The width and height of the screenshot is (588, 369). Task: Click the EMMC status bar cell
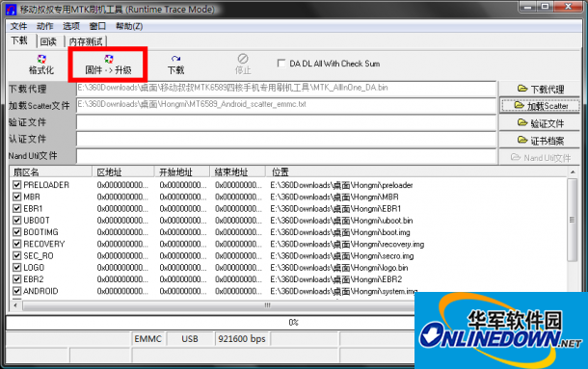(148, 338)
